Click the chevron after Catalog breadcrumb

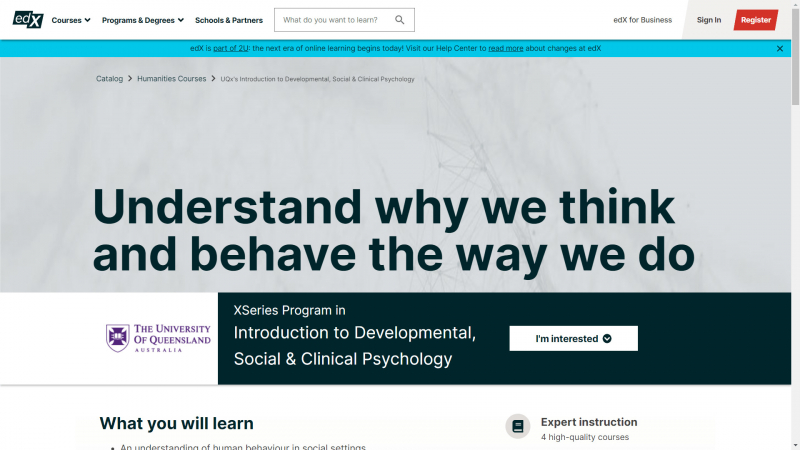click(130, 79)
